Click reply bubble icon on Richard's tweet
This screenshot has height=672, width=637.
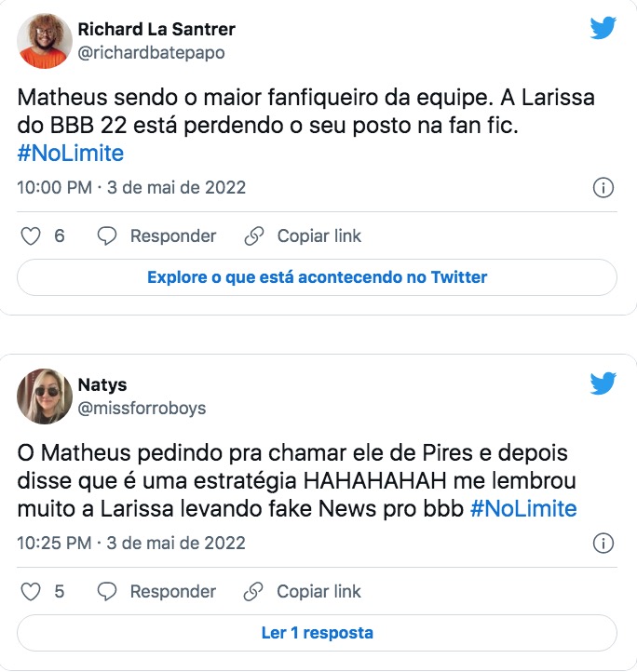point(107,236)
